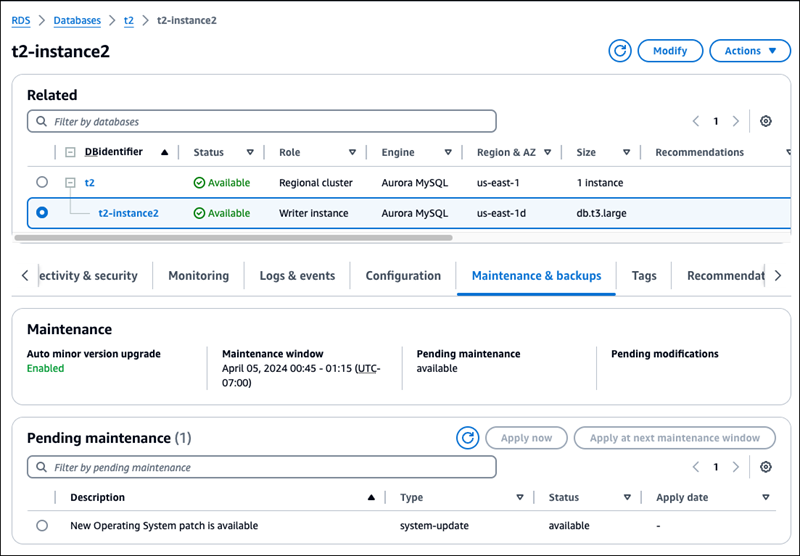Switch to the Monitoring tab

click(198, 276)
